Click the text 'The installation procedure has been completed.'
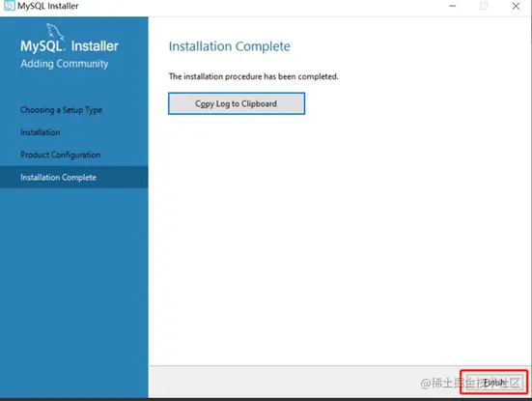Image resolution: width=532 pixels, height=401 pixels. (x=253, y=76)
